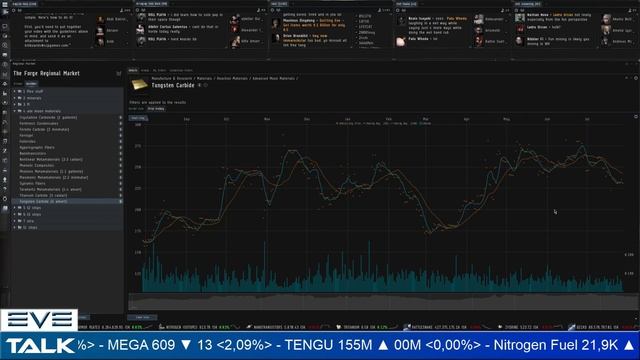Screen dimensions: 640x360
Task: Collapse the '4 adv moon materials' folder
Action: (x=15, y=111)
